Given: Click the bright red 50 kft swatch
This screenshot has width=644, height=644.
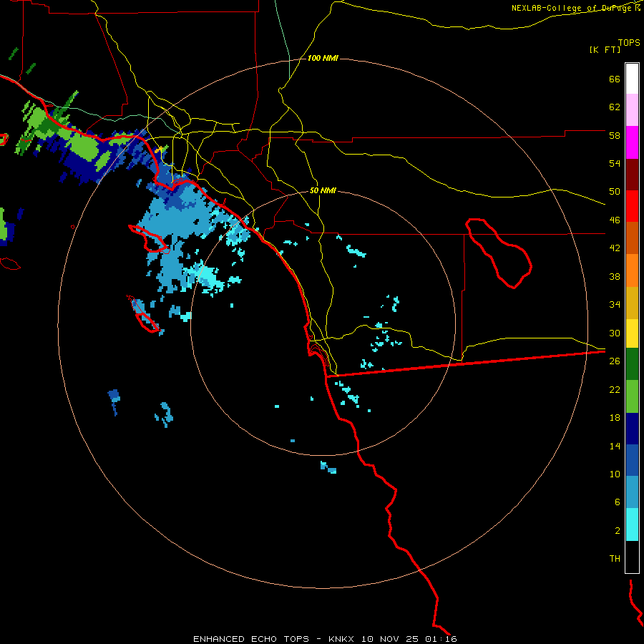Looking at the screenshot, I should coord(632,206).
